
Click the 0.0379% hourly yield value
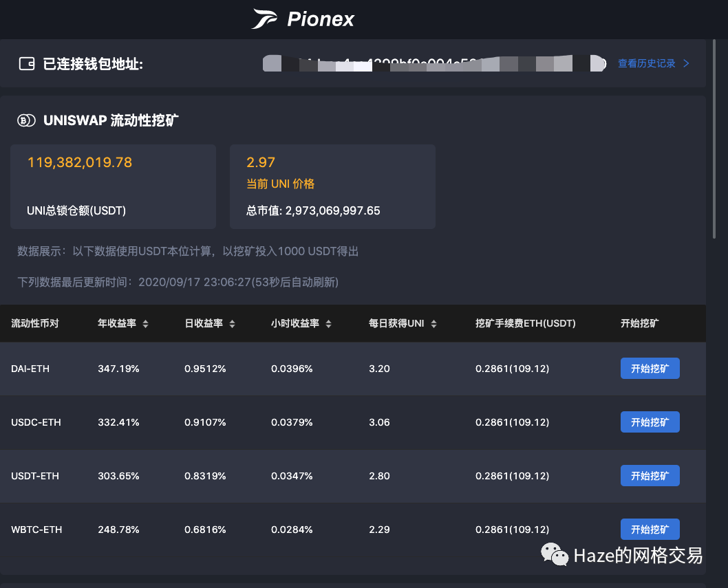pos(292,422)
